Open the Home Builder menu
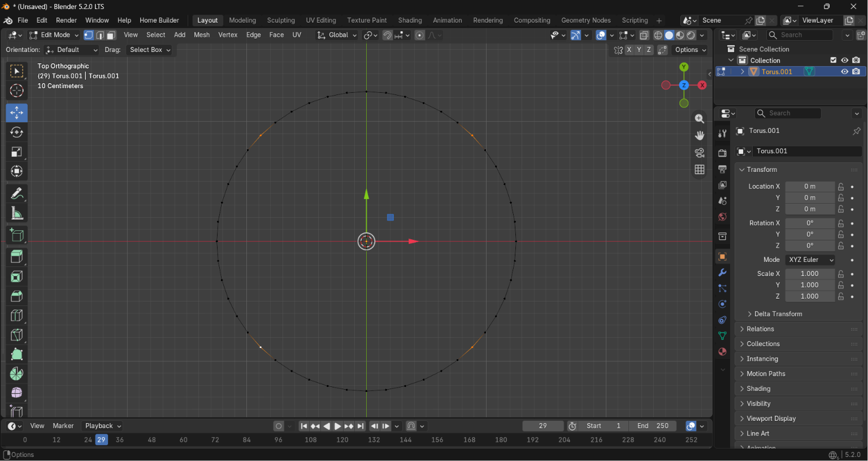This screenshot has height=461, width=868. click(x=159, y=20)
